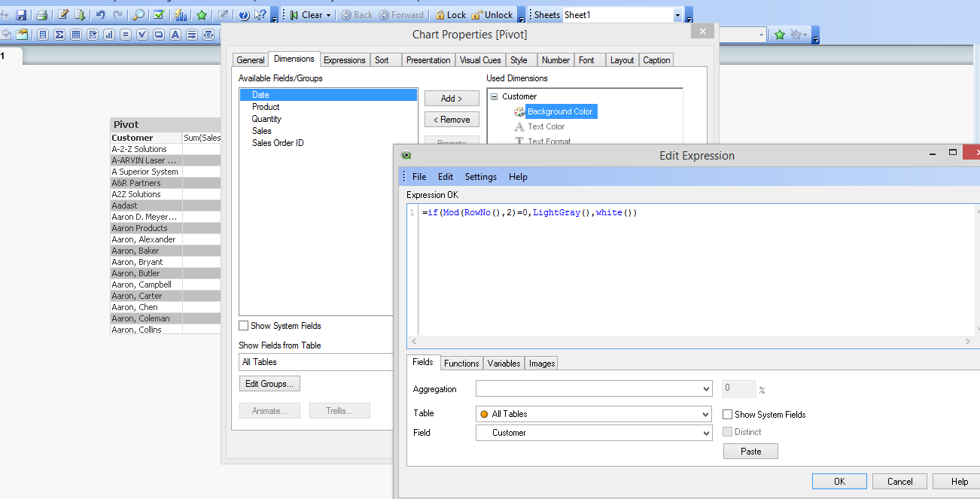Screen dimensions: 980x499
Task: Open the Quick Chart wizard icon
Action: [181, 14]
